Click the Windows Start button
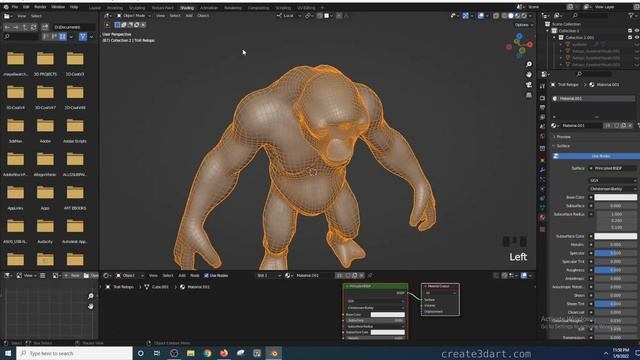The image size is (640, 360). (x=8, y=353)
